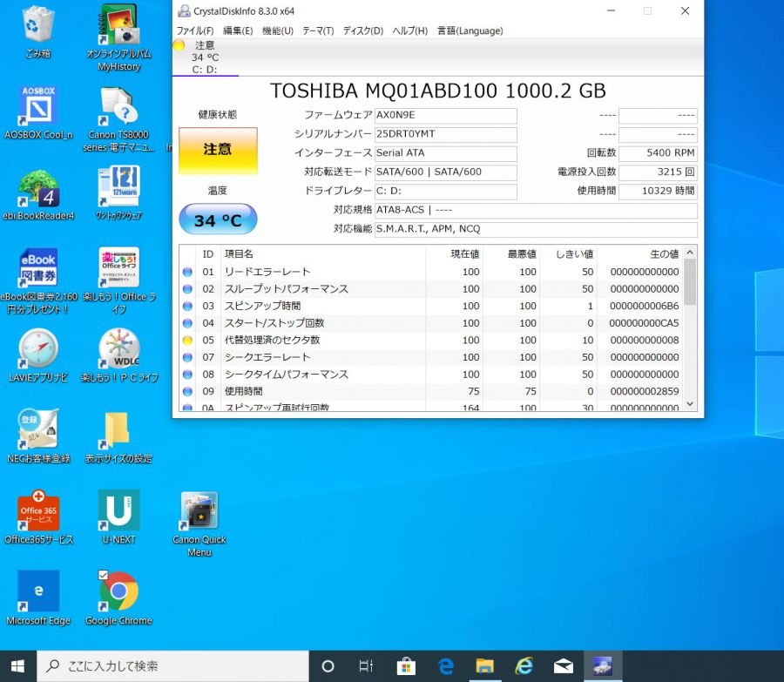Image resolution: width=784 pixels, height=682 pixels.
Task: Open Task View on taskbar
Action: click(x=366, y=666)
